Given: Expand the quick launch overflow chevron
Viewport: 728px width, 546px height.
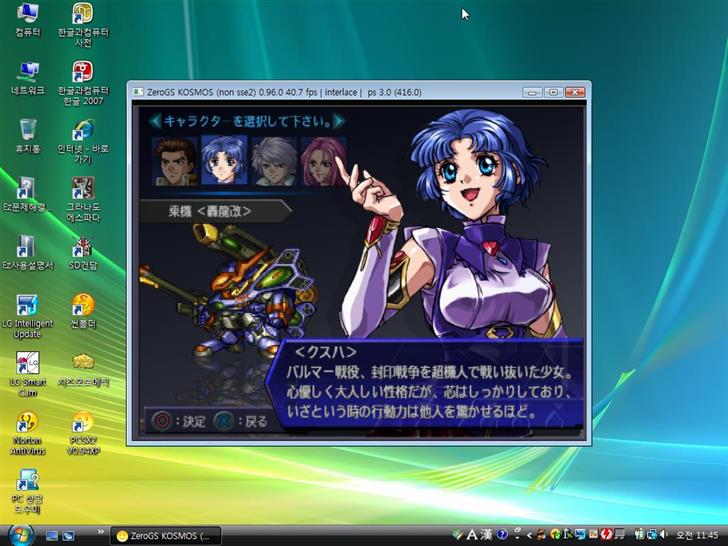Looking at the screenshot, I should pyautogui.click(x=100, y=532).
